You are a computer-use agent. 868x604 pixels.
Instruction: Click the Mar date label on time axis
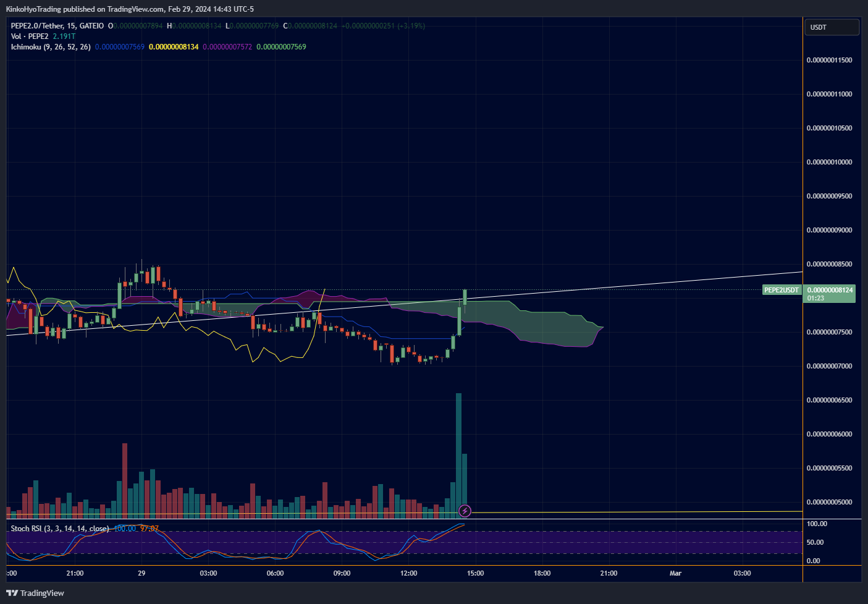675,573
